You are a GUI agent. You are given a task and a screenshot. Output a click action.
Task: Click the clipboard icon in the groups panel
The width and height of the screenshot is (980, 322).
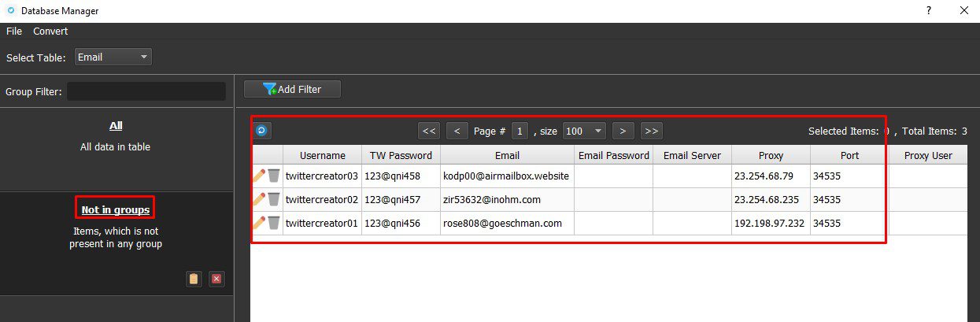tap(194, 279)
